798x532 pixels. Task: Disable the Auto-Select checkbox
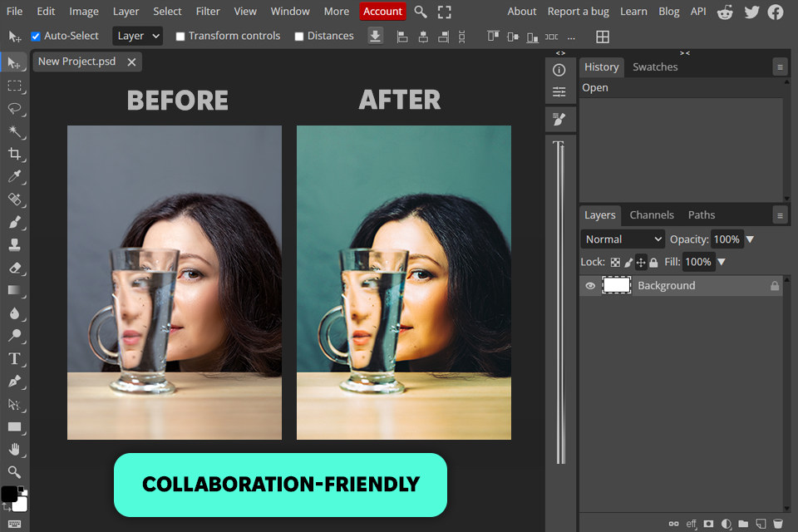tap(36, 37)
